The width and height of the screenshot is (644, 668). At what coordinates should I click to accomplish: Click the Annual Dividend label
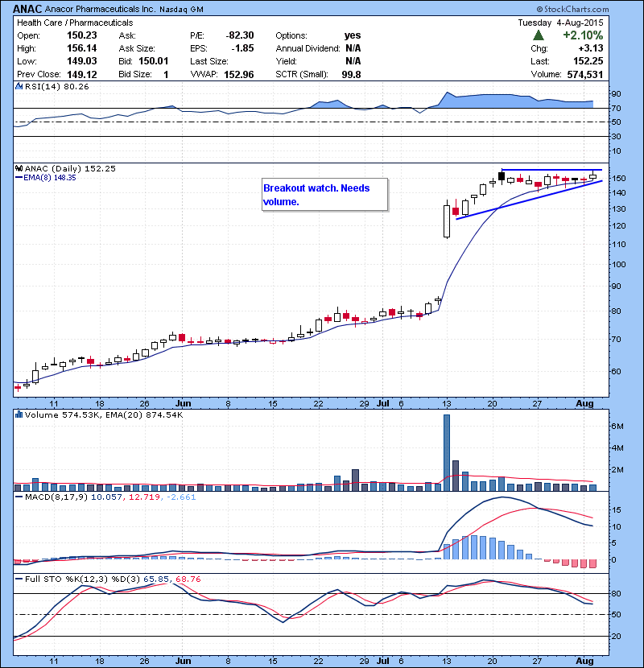pyautogui.click(x=308, y=48)
